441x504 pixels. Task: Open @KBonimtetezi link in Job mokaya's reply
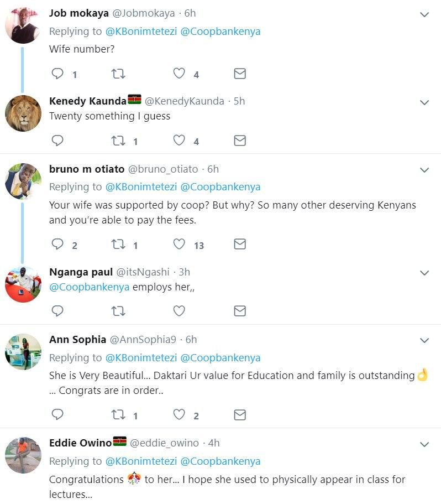tap(141, 31)
